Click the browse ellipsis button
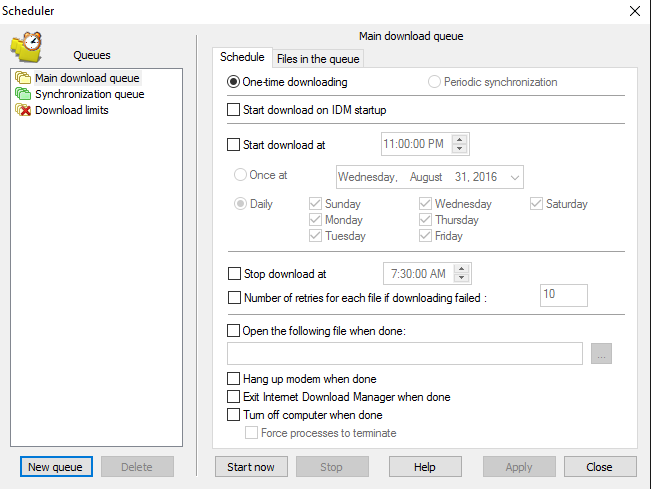The image size is (651, 489). point(602,354)
